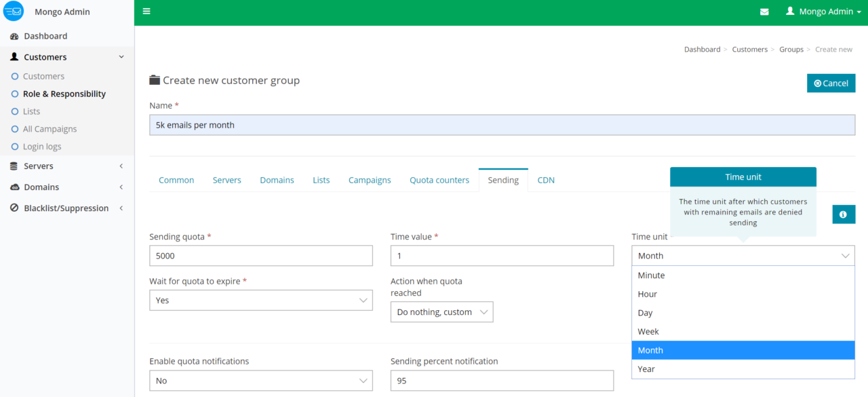The height and width of the screenshot is (397, 868).
Task: Switch to the Quota counters tab
Action: pyautogui.click(x=439, y=179)
